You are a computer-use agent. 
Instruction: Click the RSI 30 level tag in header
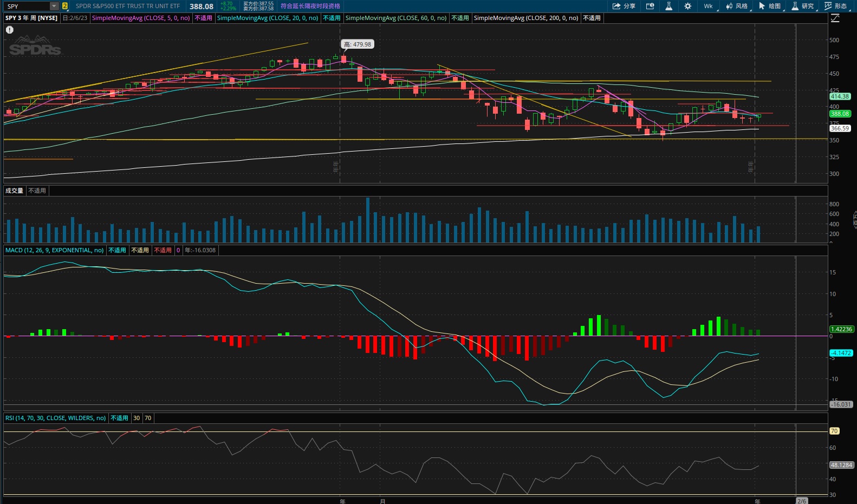pyautogui.click(x=137, y=418)
